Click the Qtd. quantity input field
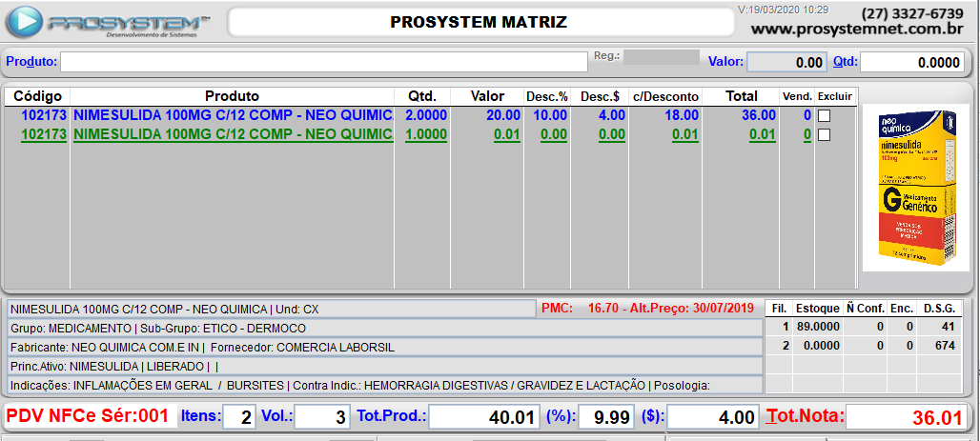The width and height of the screenshot is (980, 441). (x=912, y=62)
